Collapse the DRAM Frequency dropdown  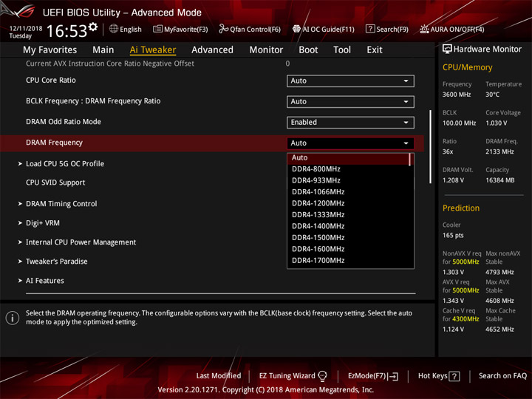(x=350, y=143)
